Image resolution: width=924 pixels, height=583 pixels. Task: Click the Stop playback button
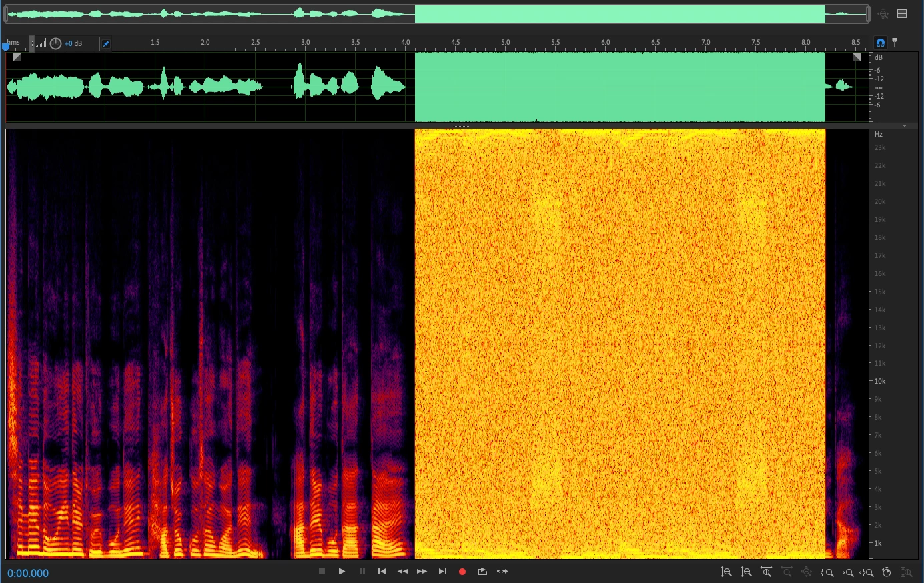coord(322,572)
